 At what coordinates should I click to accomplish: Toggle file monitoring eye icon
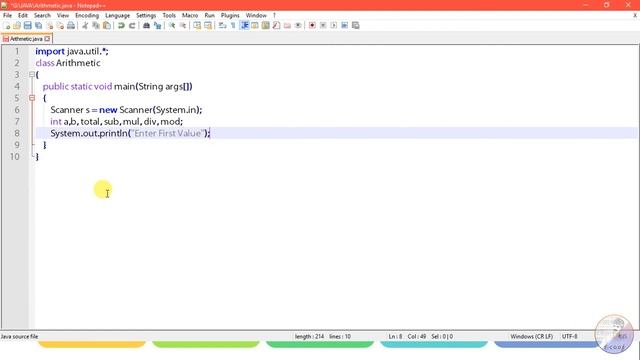[x=298, y=26]
